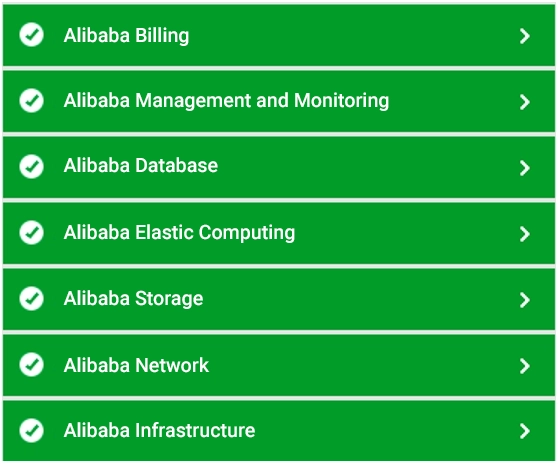Expand Alibaba Elastic Computing with right chevron

pyautogui.click(x=525, y=234)
